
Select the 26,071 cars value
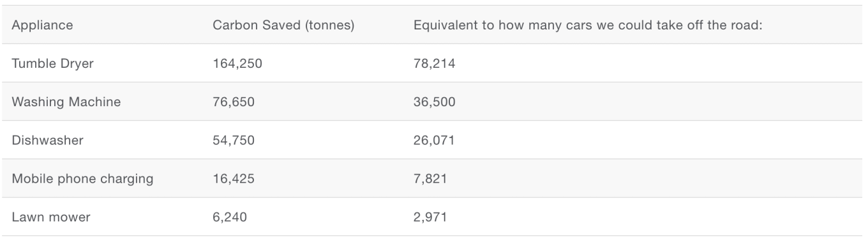pos(434,140)
